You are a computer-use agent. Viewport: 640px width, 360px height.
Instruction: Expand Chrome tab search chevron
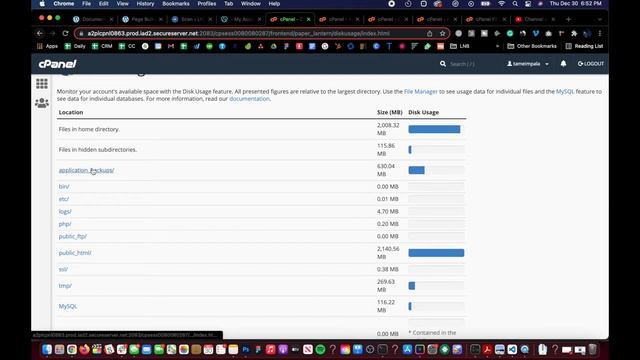coord(600,19)
